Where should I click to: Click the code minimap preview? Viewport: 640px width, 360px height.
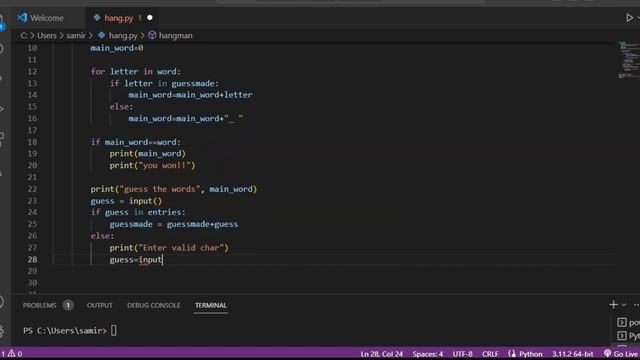pyautogui.click(x=628, y=60)
